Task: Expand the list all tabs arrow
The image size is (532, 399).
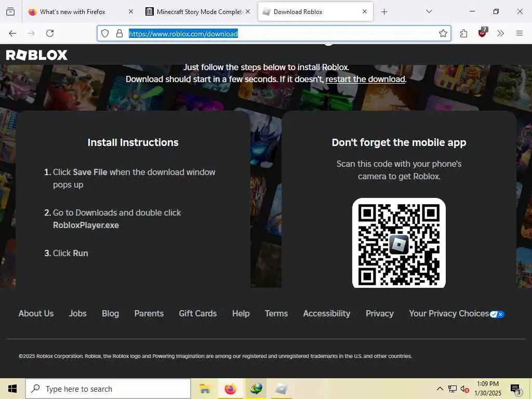Action: [x=429, y=11]
